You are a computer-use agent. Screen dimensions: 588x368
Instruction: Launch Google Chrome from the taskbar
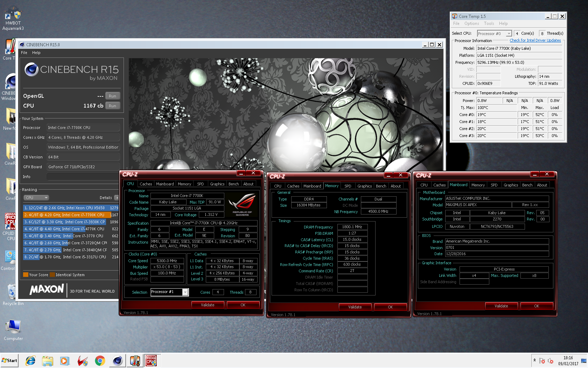pos(100,361)
